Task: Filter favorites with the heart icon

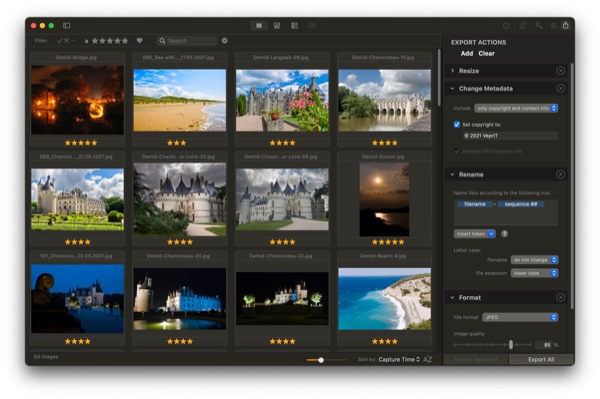Action: (140, 41)
